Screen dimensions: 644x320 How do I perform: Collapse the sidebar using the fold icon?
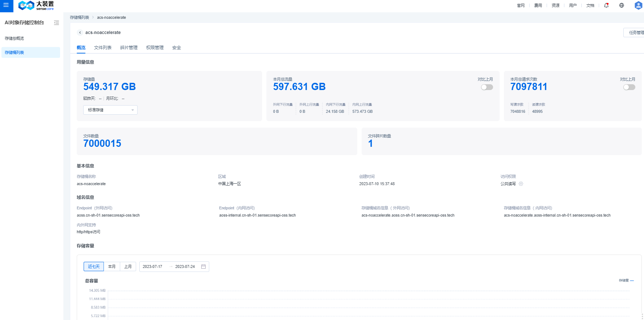[x=56, y=23]
